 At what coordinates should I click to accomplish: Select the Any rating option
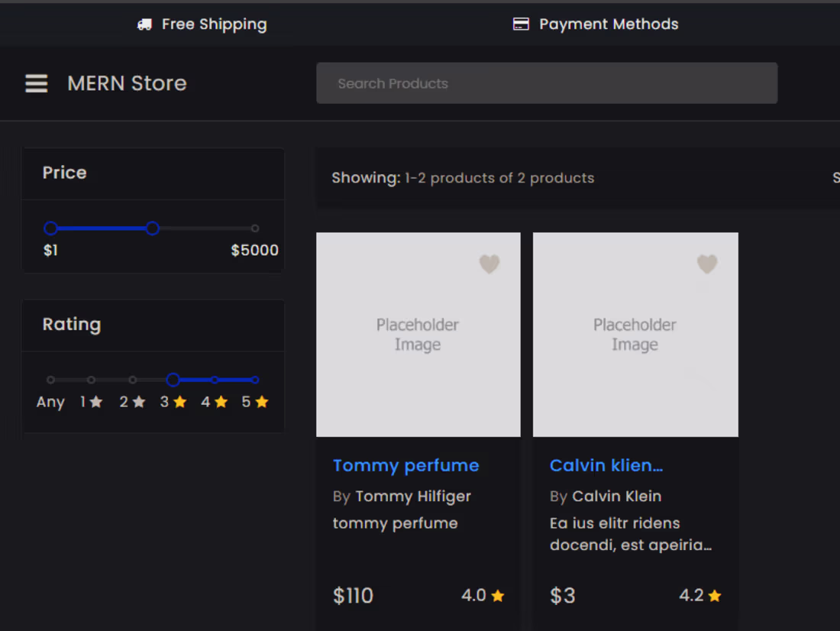[50, 402]
